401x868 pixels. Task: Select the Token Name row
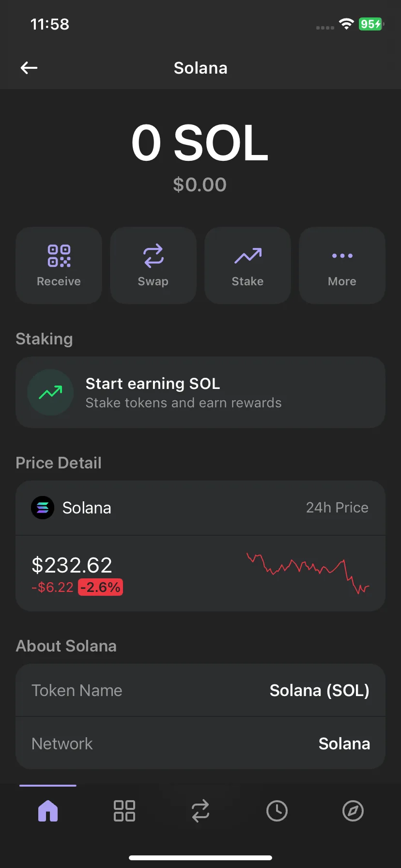pos(200,690)
